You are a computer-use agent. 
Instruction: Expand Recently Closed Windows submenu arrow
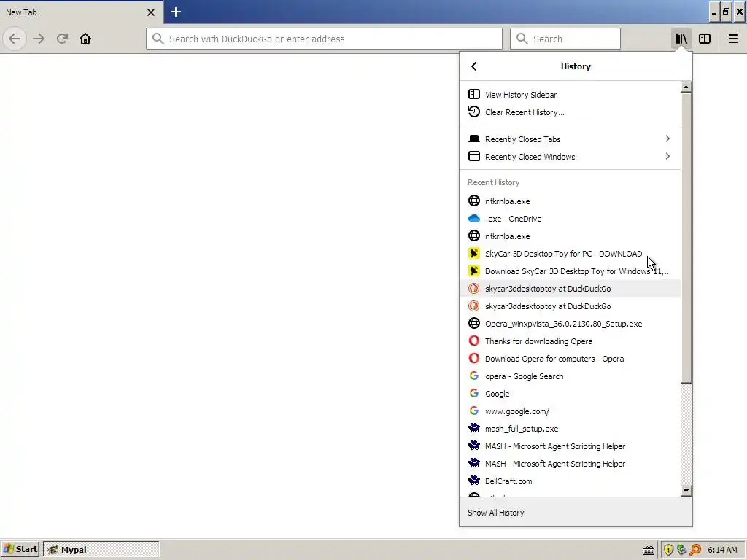point(667,156)
